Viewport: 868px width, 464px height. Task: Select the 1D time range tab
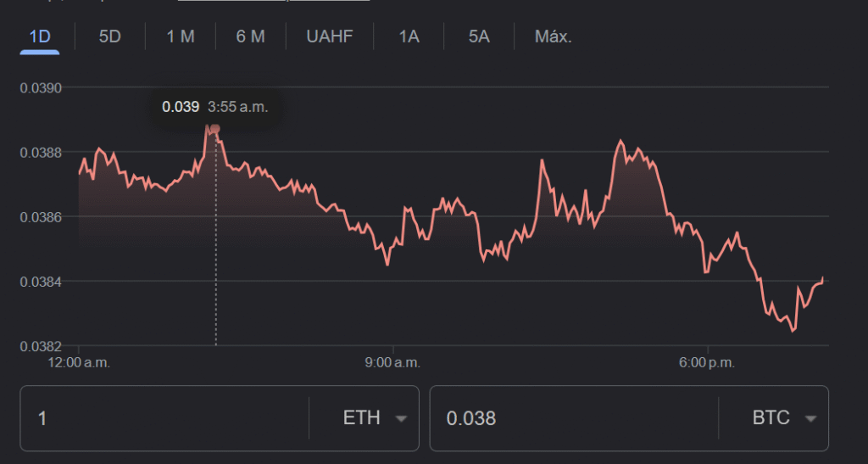tap(39, 36)
